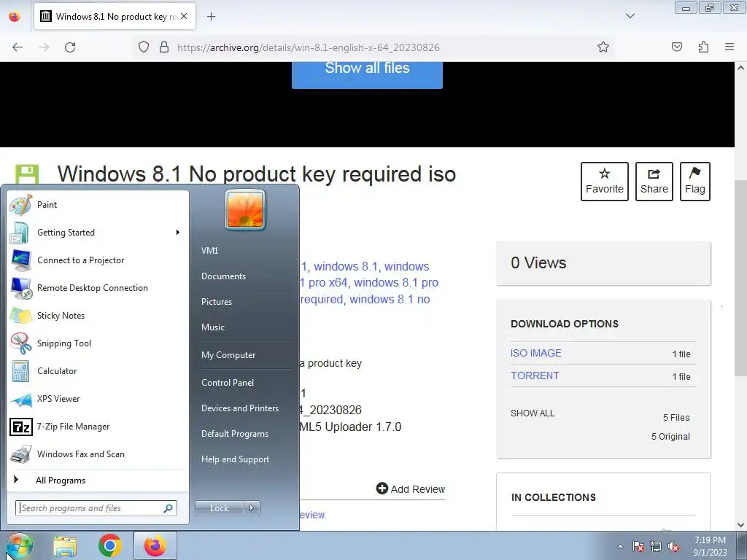The image size is (747, 560).
Task: Open the taskbar clock and date
Action: [x=710, y=546]
